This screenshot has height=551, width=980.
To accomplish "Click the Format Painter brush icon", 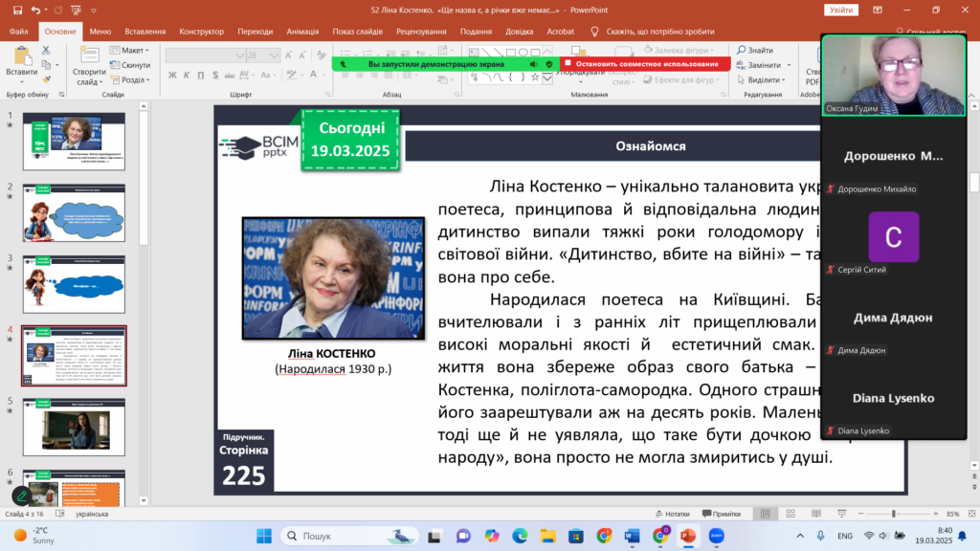I will [46, 80].
